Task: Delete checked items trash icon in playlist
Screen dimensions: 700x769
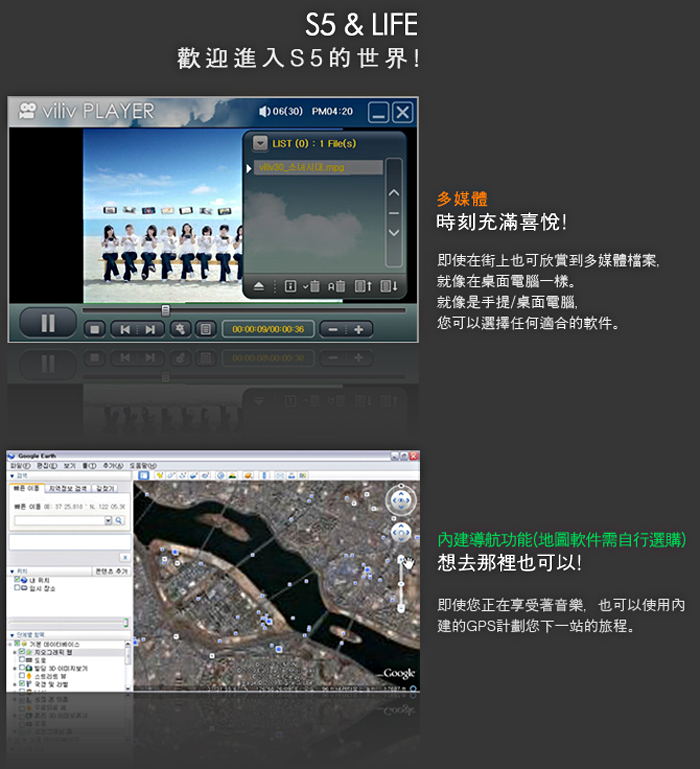Action: tap(311, 286)
